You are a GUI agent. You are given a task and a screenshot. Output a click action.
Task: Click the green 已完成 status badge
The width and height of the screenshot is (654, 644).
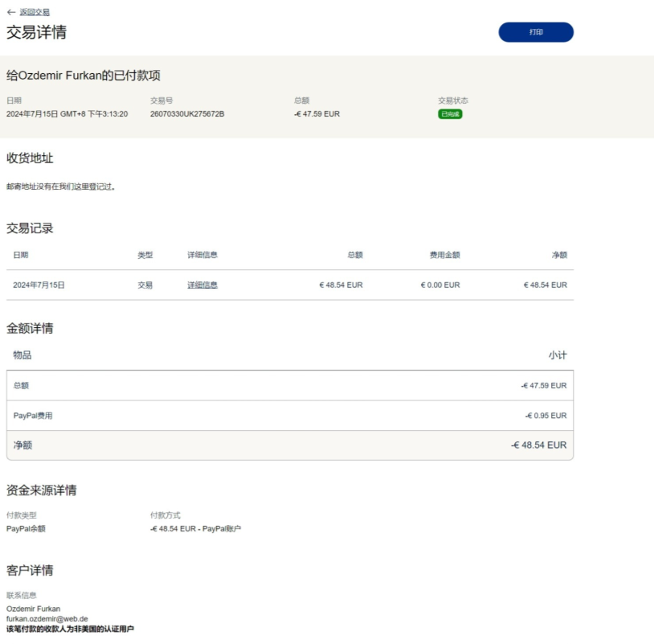click(x=450, y=114)
